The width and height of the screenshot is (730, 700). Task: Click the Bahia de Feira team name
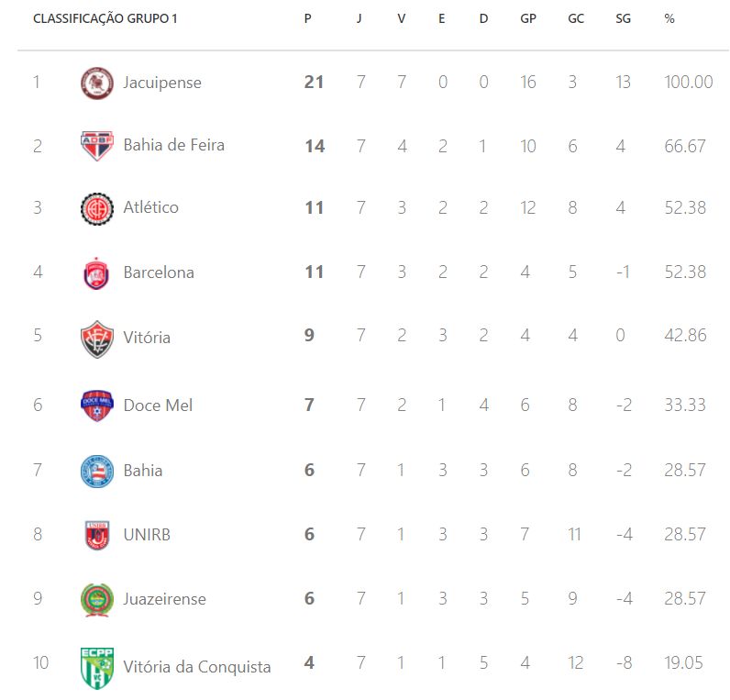173,145
